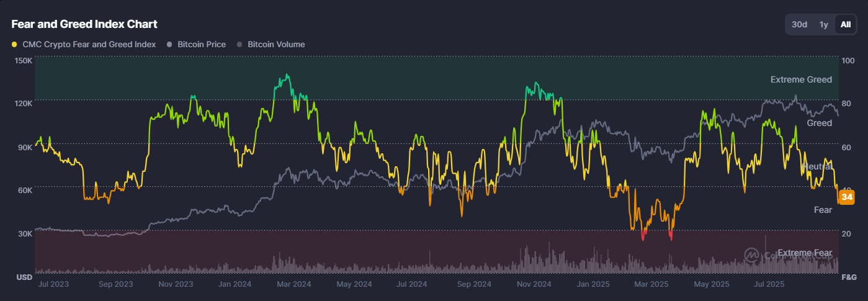Click the Extreme Fear zone label
Screen dimensions: 868x301
[x=805, y=253]
